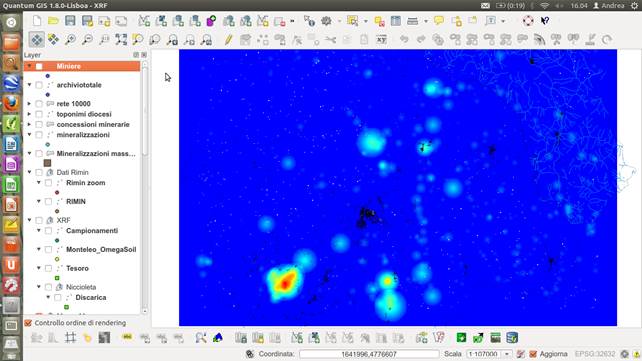The image size is (642, 361).
Task: Open the Scala scale dropdown arrow
Action: click(x=507, y=354)
